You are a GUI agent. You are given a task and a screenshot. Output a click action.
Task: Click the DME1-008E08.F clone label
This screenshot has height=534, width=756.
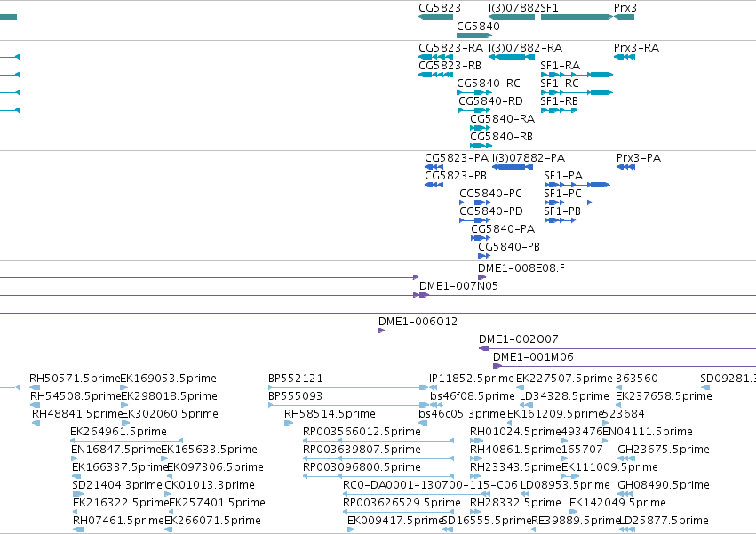[x=521, y=268]
